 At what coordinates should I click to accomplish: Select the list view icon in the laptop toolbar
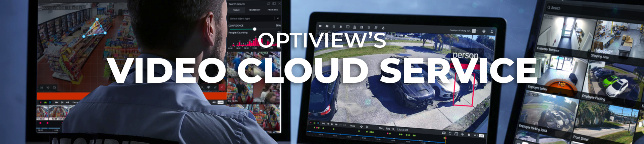(x=369, y=28)
